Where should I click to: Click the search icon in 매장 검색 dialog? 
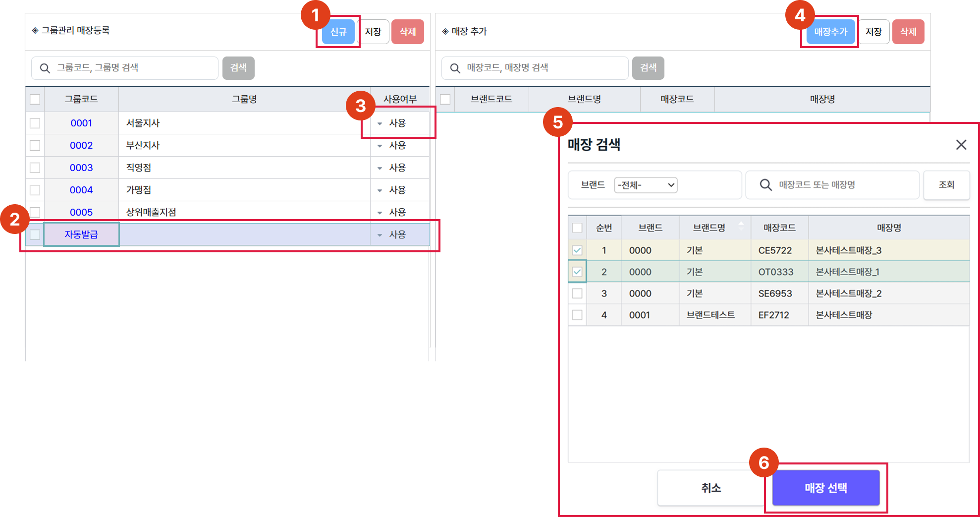[765, 185]
